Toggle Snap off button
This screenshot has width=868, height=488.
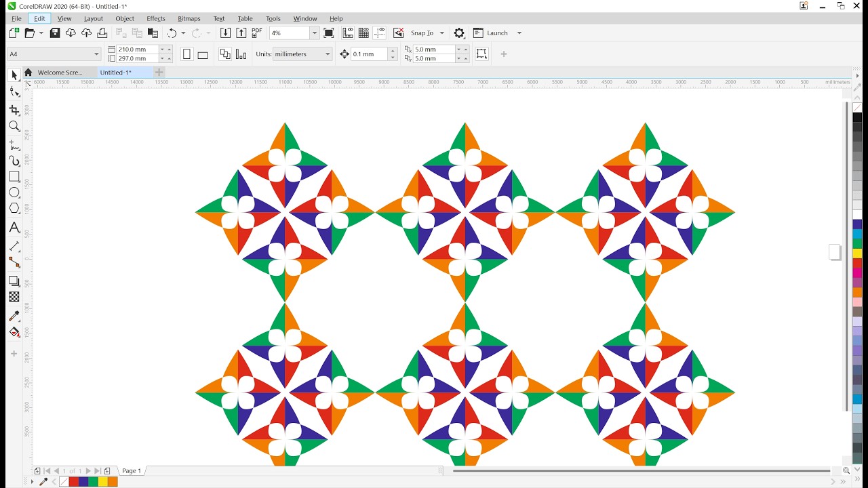pyautogui.click(x=398, y=33)
